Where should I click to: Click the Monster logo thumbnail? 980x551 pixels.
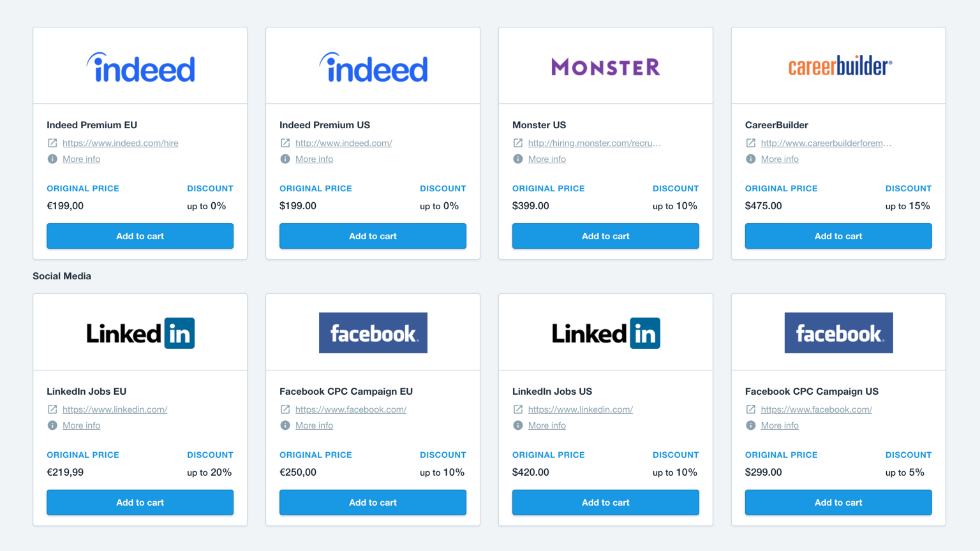point(605,66)
